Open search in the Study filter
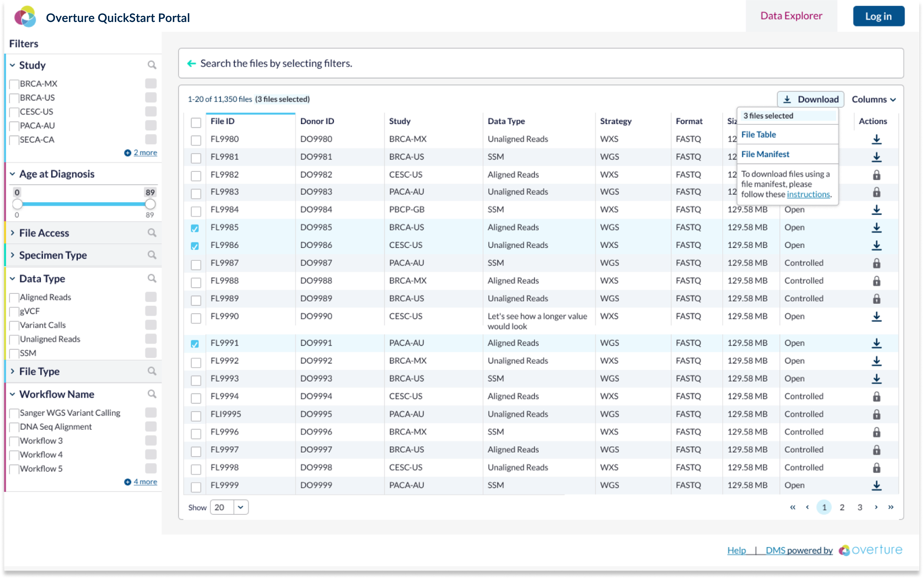This screenshot has width=924, height=579. (152, 65)
